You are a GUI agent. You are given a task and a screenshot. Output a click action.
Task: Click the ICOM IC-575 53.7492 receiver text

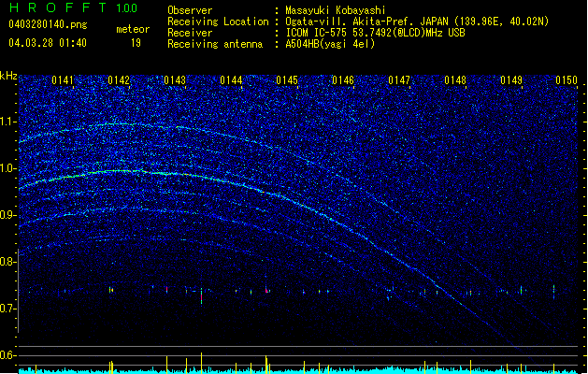(375, 33)
